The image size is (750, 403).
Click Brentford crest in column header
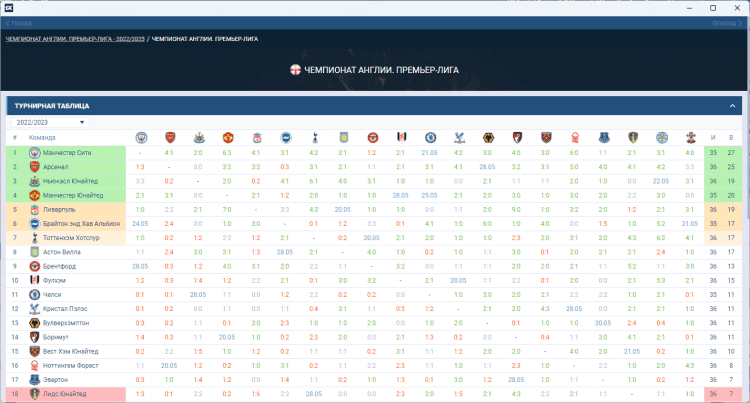coord(373,138)
